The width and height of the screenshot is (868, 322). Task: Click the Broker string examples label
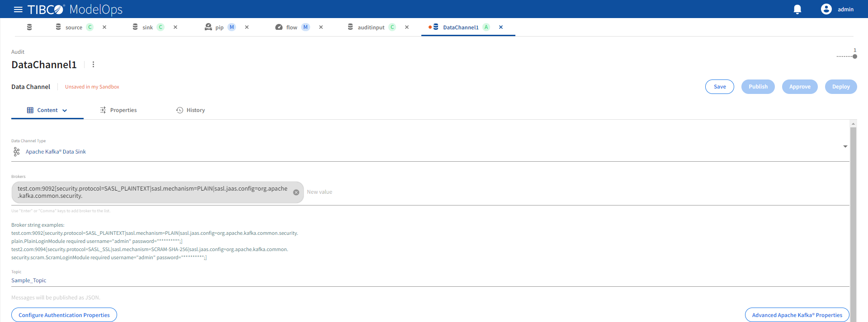pyautogui.click(x=38, y=225)
